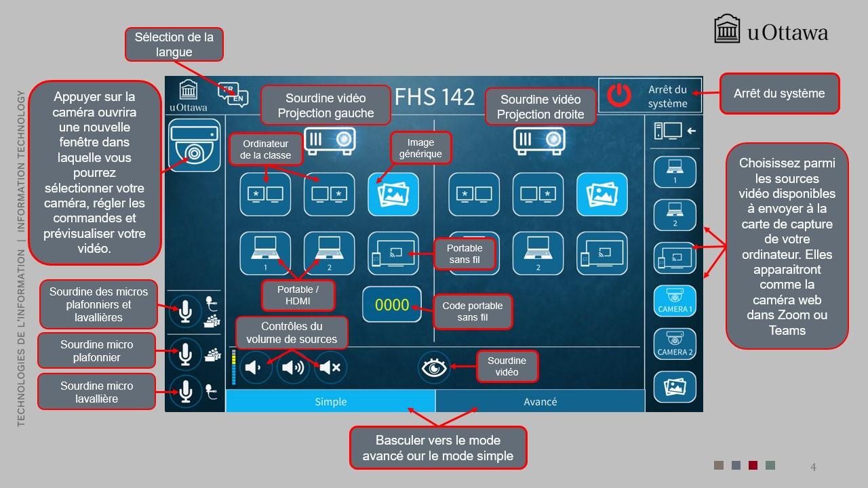Open the FR/EN language selection icon
This screenshot has height=488, width=868.
tap(232, 96)
